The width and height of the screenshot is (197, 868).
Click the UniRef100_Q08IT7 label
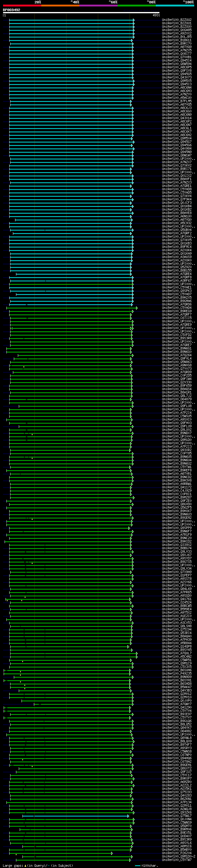pos(177,54)
